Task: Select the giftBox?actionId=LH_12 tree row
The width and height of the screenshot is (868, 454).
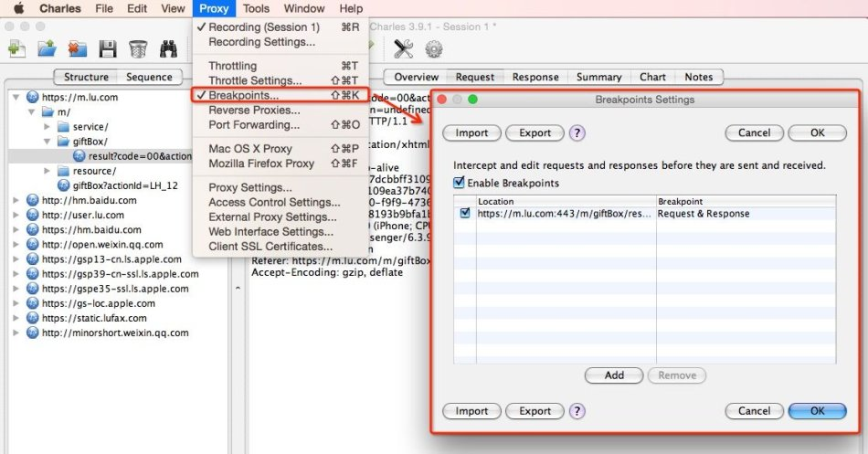Action: pyautogui.click(x=118, y=185)
